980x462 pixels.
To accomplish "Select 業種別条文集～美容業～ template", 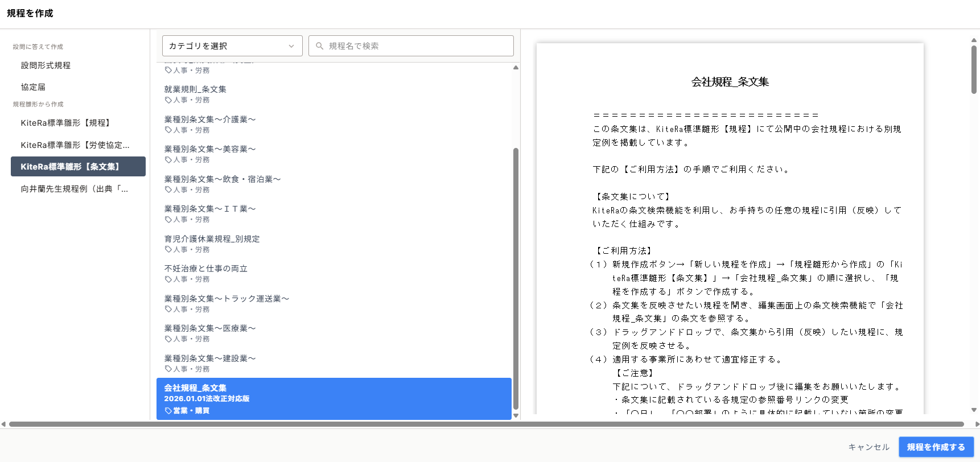I will coord(334,154).
